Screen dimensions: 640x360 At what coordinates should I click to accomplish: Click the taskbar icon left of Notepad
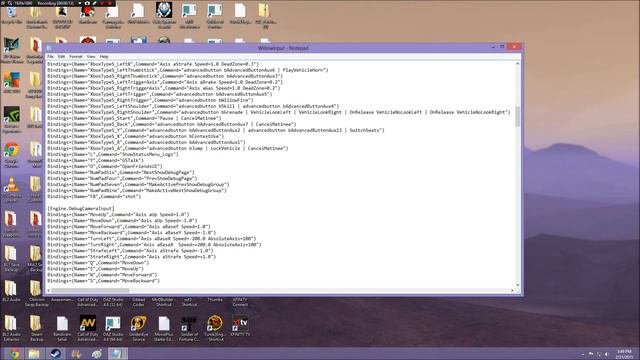click(x=97, y=354)
